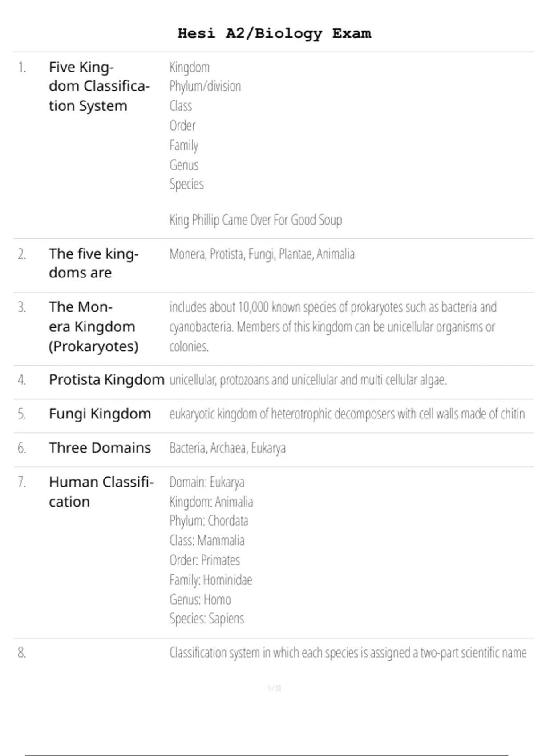Click the "Three Domains" term
Image resolution: width=534 pixels, height=756 pixels.
(x=100, y=448)
